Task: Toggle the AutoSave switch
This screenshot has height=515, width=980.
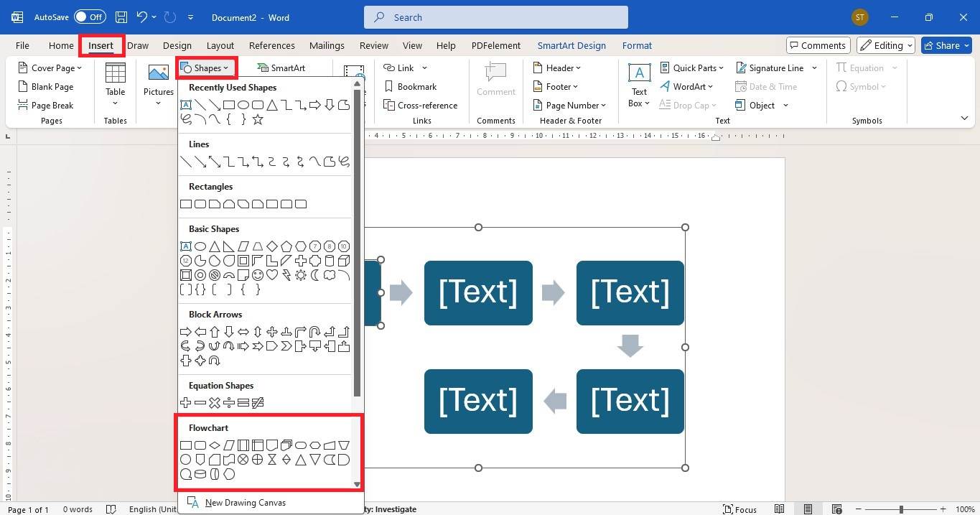Action: [90, 17]
